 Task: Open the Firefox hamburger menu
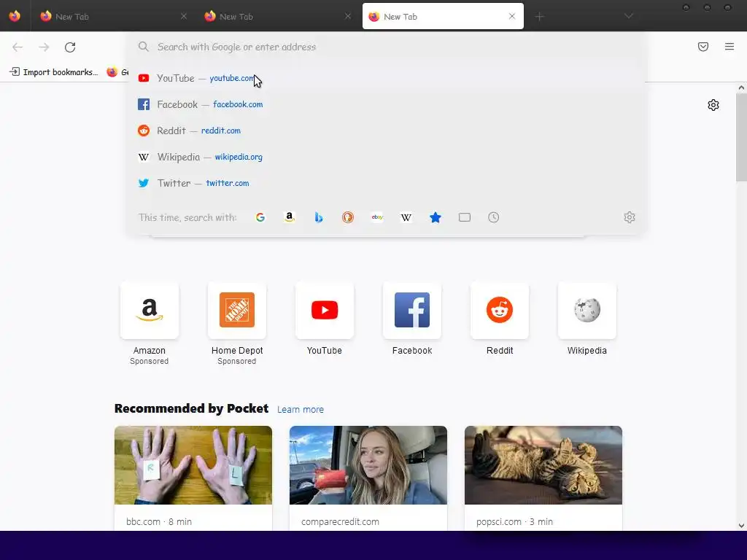tap(729, 47)
